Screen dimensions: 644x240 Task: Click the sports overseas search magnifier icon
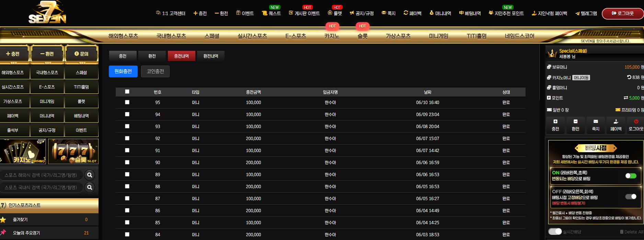pos(90,175)
